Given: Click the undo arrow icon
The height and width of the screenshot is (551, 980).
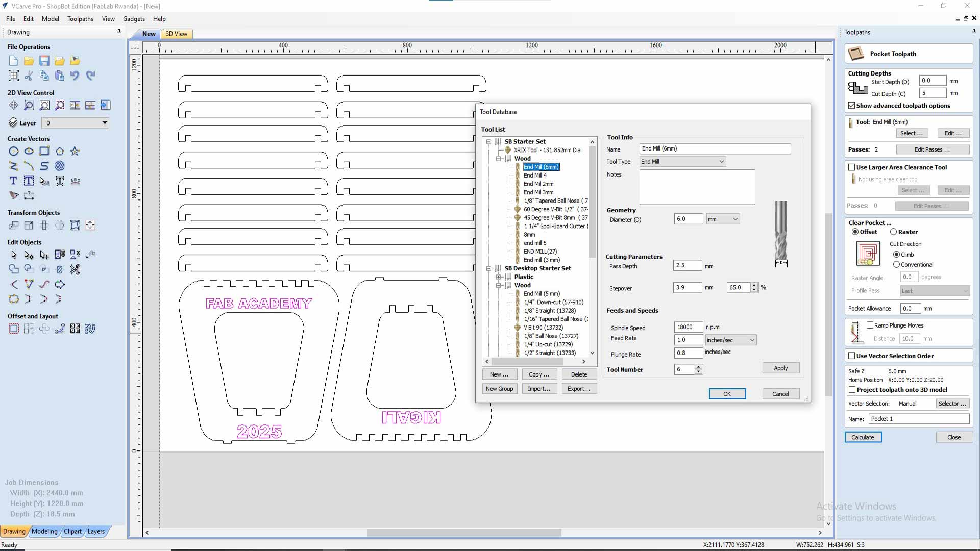Looking at the screenshot, I should [75, 76].
